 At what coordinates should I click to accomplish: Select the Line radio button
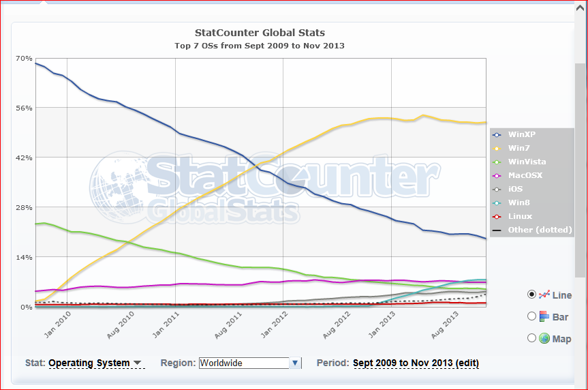tap(532, 295)
